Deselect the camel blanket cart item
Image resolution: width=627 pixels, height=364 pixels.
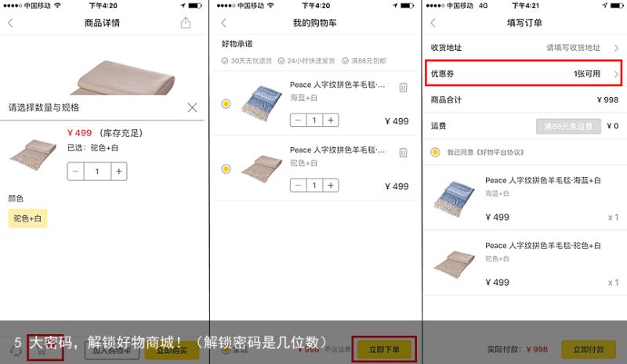[226, 169]
